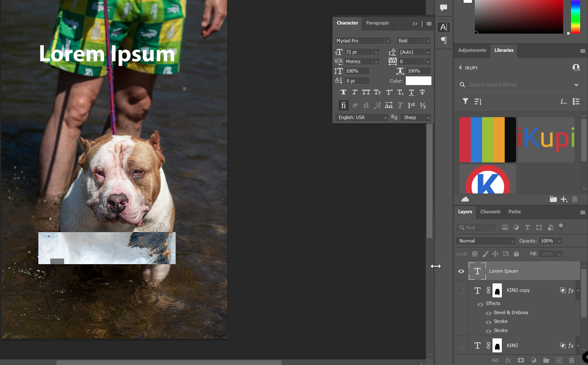
Task: Hide the Bevel & Emboss effect
Action: click(x=488, y=313)
